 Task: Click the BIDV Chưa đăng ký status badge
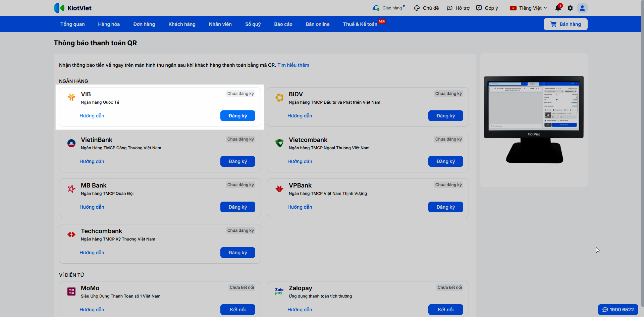click(448, 94)
